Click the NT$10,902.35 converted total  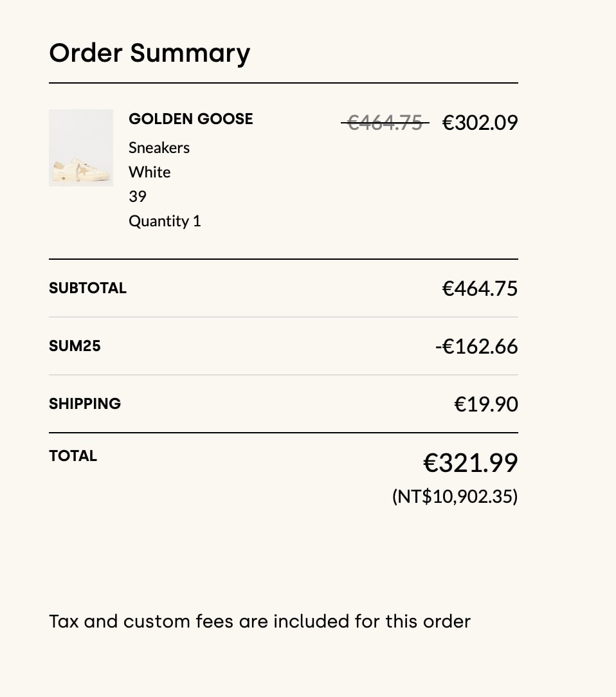click(455, 496)
